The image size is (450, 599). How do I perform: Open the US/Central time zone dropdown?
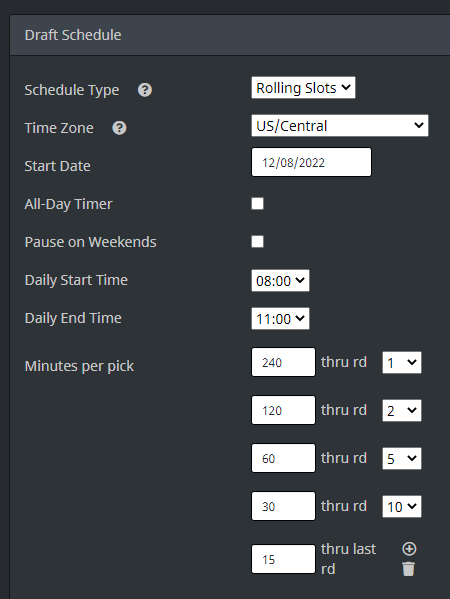pyautogui.click(x=340, y=126)
